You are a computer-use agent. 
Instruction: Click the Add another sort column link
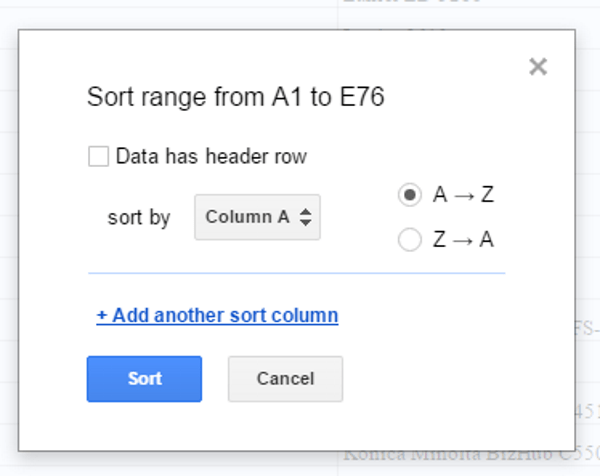coord(217,316)
